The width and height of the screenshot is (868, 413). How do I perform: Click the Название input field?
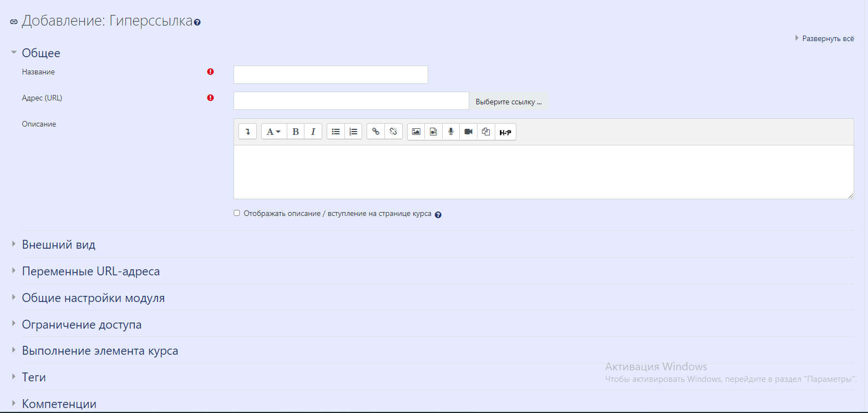(331, 74)
